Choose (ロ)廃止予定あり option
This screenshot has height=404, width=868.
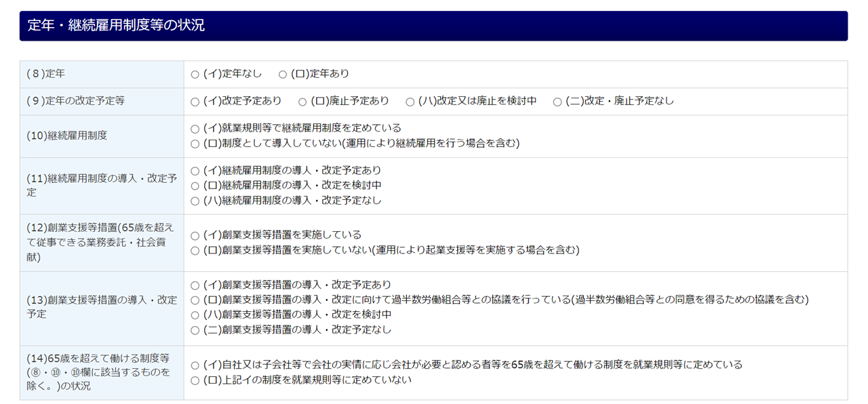click(x=302, y=102)
